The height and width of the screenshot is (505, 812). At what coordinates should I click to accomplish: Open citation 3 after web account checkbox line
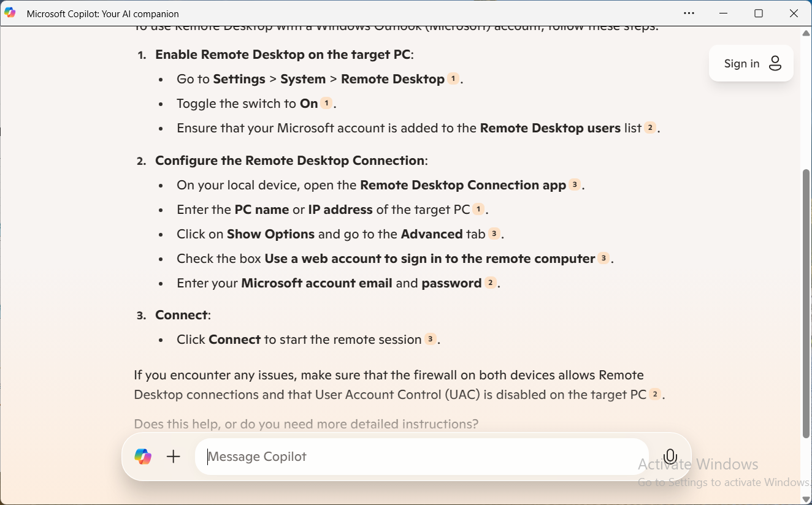coord(604,258)
